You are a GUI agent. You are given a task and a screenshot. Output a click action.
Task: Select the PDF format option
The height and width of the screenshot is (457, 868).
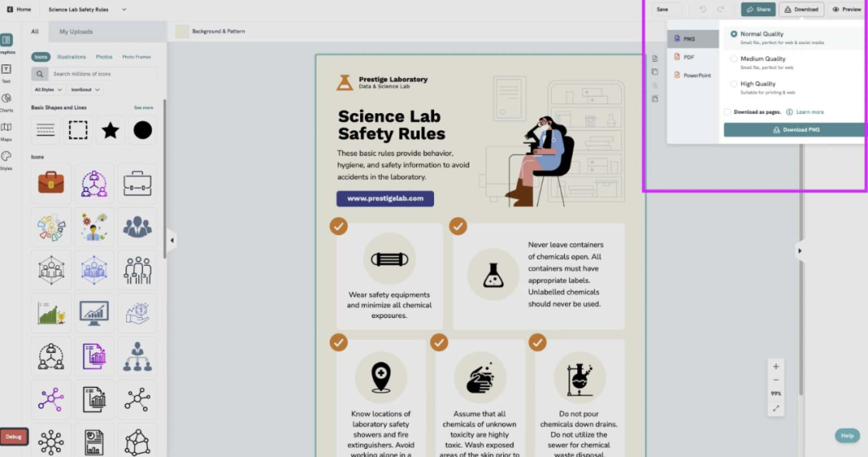coord(688,57)
